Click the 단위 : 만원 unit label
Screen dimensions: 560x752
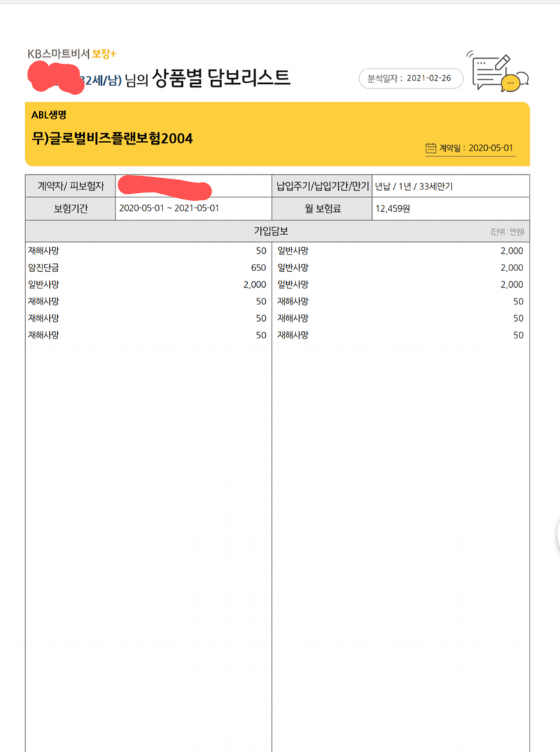507,232
